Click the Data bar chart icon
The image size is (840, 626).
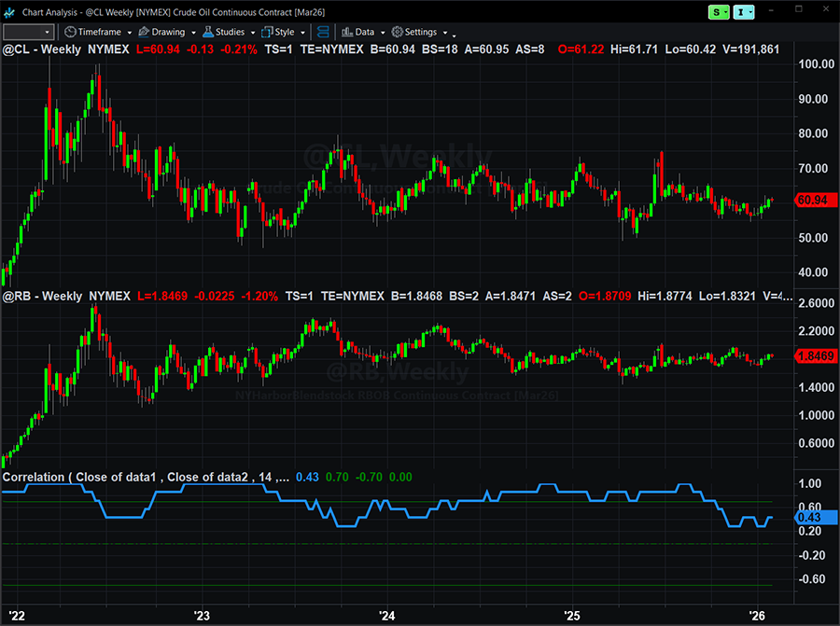[x=346, y=32]
